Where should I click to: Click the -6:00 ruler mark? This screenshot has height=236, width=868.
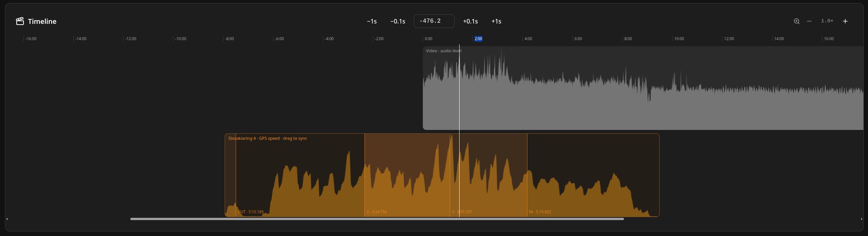click(x=279, y=39)
